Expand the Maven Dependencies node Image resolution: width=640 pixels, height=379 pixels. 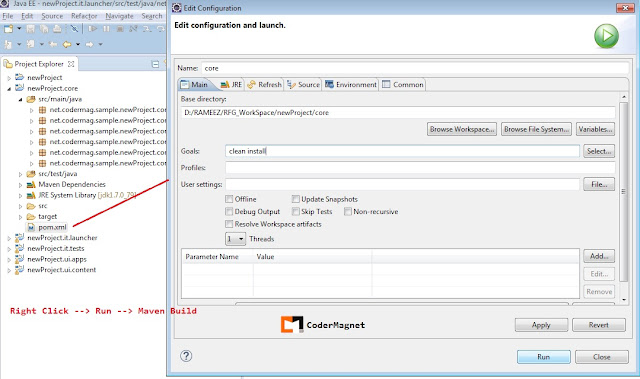point(20,184)
